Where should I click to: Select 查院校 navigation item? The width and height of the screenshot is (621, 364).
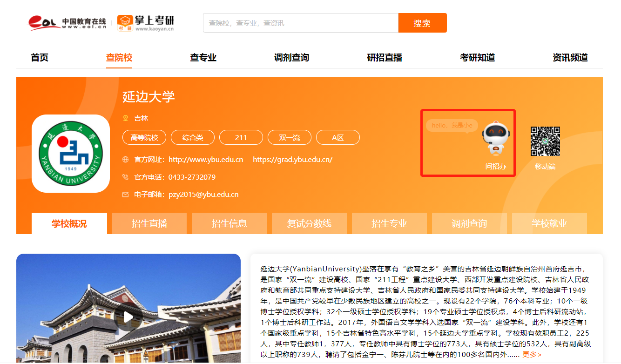[119, 58]
